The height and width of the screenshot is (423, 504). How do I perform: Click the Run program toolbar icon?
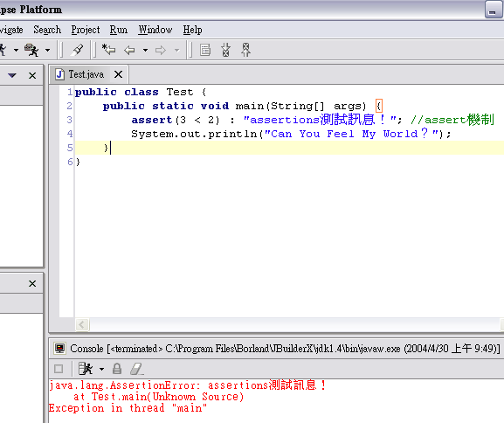3,50
